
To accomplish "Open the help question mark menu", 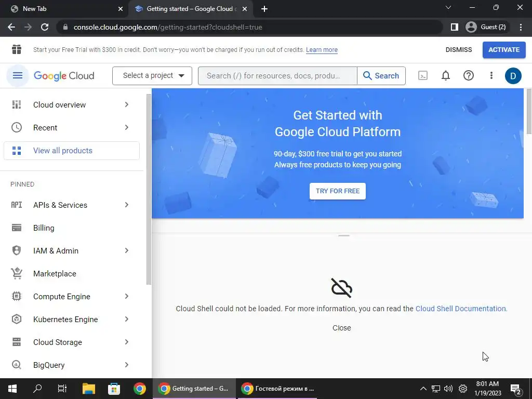I will (x=468, y=75).
